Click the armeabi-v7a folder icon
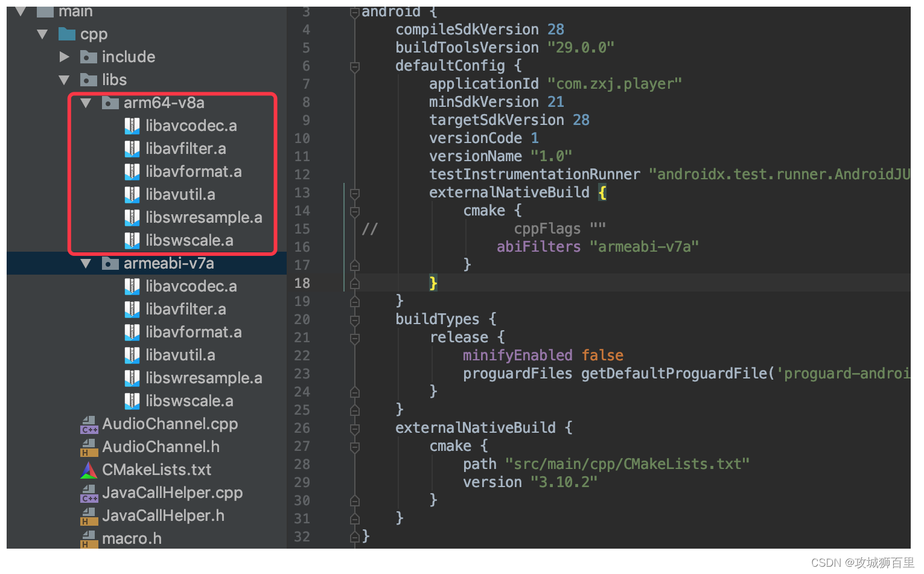This screenshot has width=924, height=574. point(110,263)
